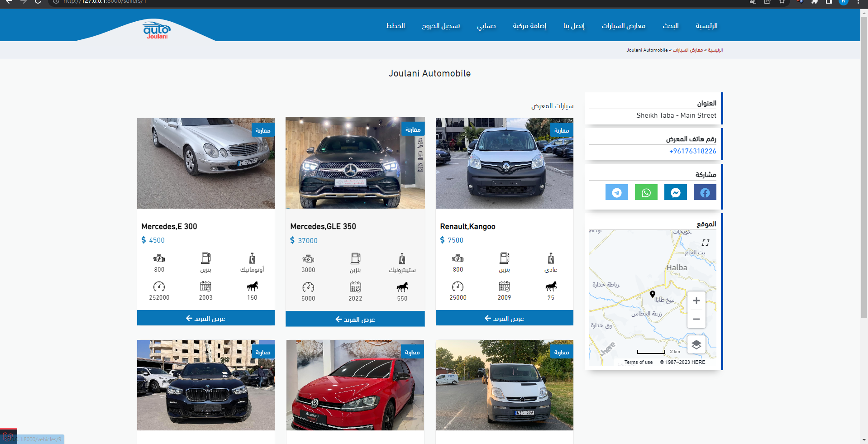Open البحث search menu item
Image resolution: width=868 pixels, height=444 pixels.
coord(671,26)
